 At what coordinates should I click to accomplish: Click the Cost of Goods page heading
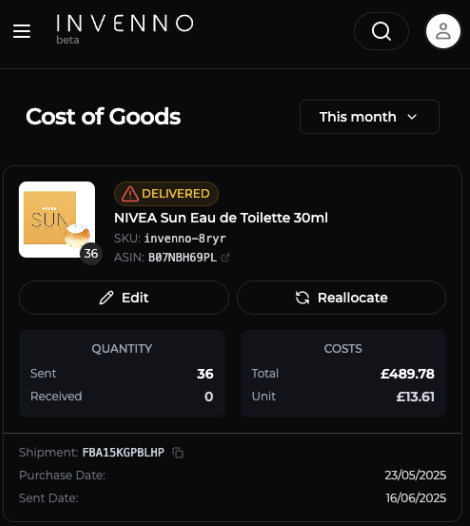[x=103, y=117]
